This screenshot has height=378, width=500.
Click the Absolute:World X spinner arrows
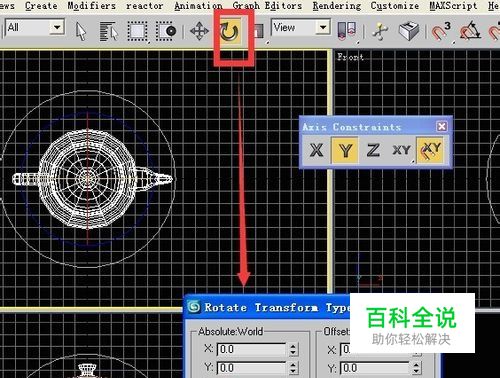pos(293,349)
